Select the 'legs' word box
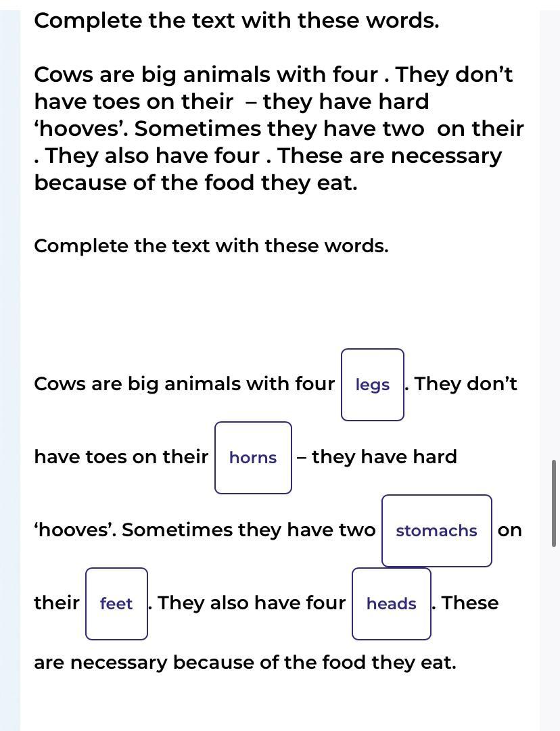The height and width of the screenshot is (731, 560). [x=373, y=385]
